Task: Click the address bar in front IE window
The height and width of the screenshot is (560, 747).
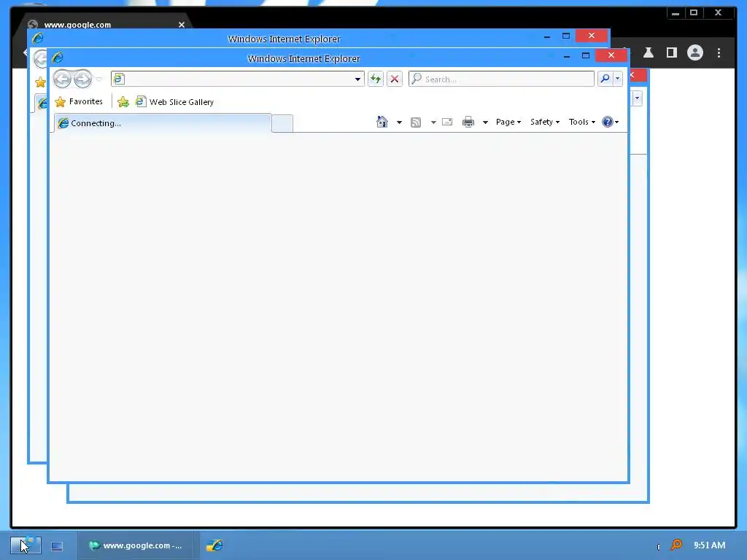Action: (237, 79)
